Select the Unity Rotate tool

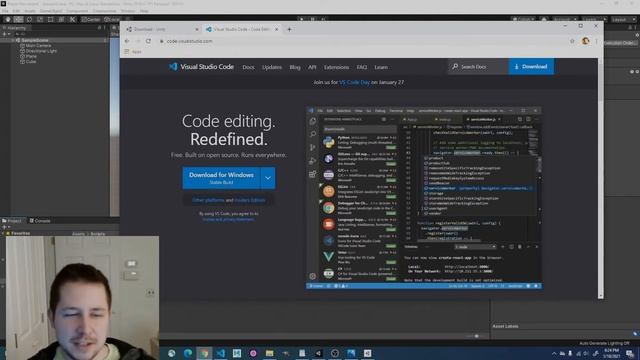point(29,19)
